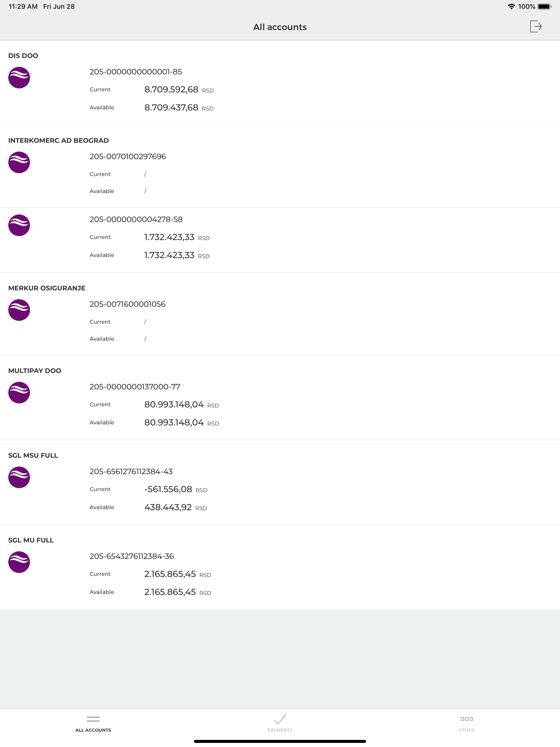The width and height of the screenshot is (560, 747).
Task: Switch to the Payments tab
Action: pyautogui.click(x=280, y=723)
